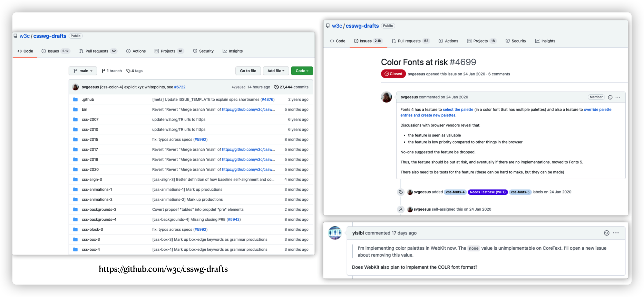The image size is (644, 297).
Task: Open the #5992 link in the css-2015 row
Action: (x=201, y=140)
